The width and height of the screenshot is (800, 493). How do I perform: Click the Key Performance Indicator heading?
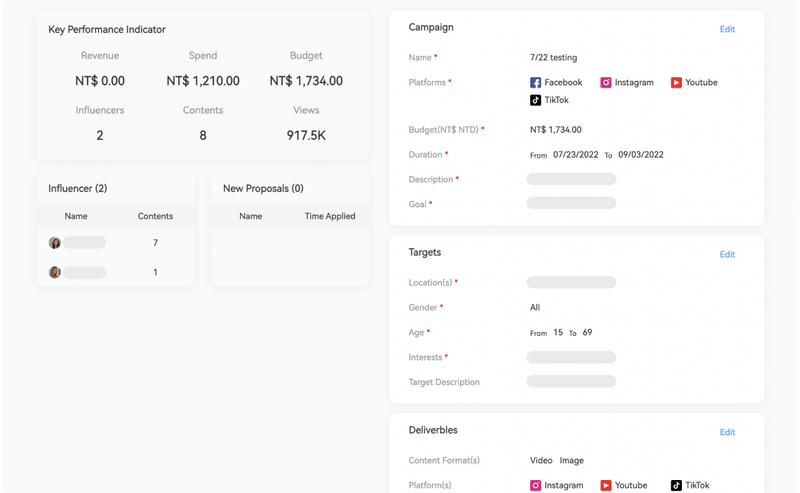107,30
